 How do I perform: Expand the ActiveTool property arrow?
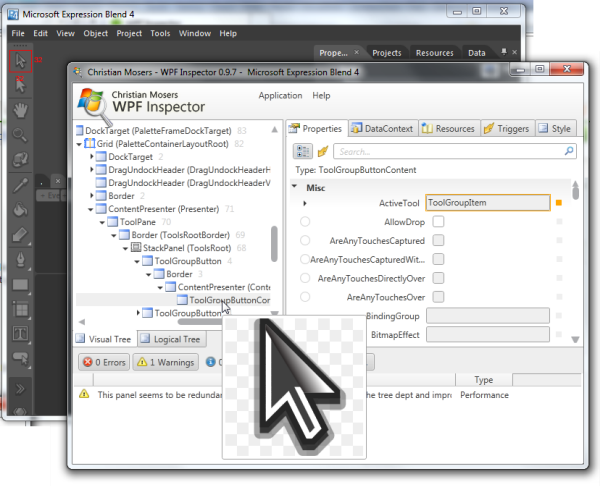coord(305,203)
